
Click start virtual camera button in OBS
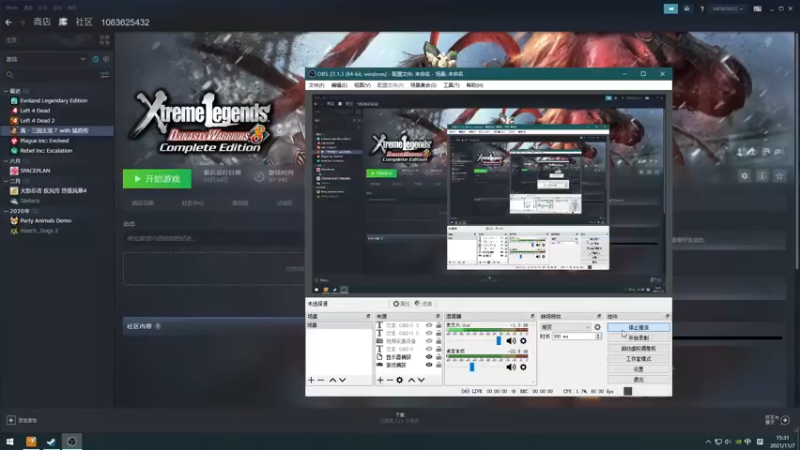638,348
